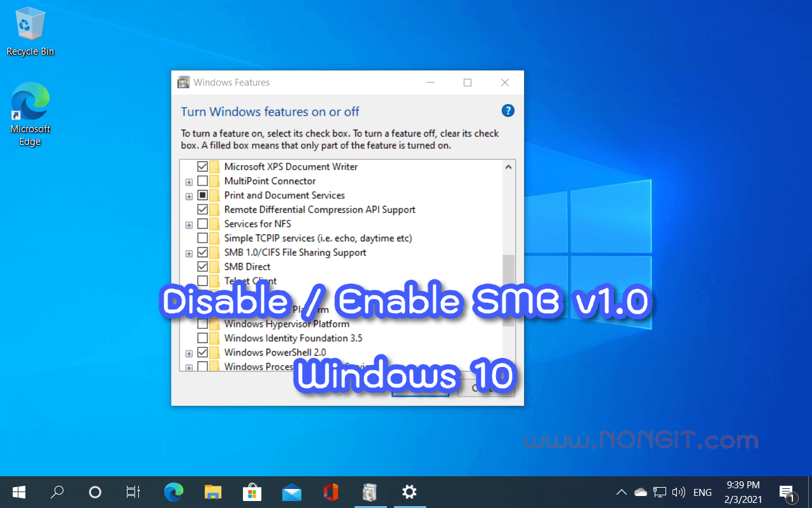
Task: Open volume speaker tray icon
Action: (679, 492)
